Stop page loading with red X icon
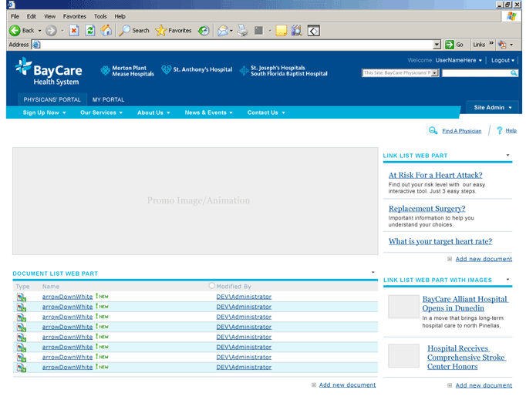Image resolution: width=526 pixels, height=420 pixels. tap(74, 31)
